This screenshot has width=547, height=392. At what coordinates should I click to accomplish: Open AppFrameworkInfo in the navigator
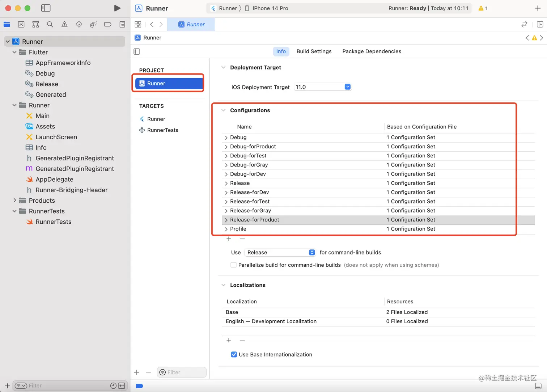tap(63, 63)
